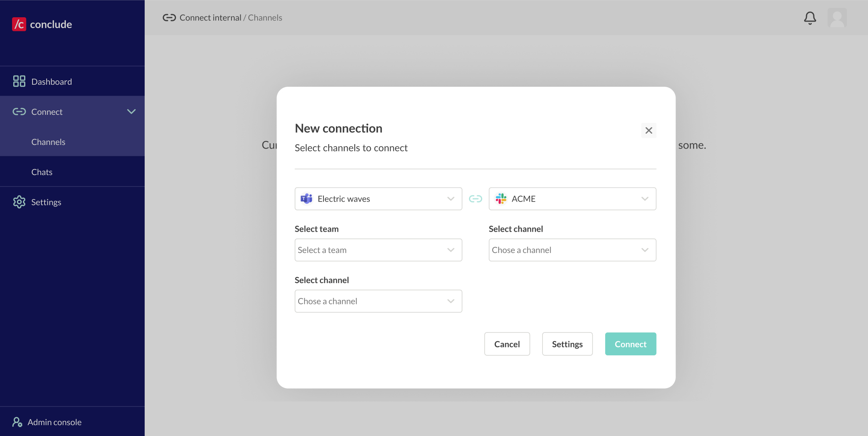Click the Microsoft Teams icon
868x436 pixels.
[x=307, y=199]
